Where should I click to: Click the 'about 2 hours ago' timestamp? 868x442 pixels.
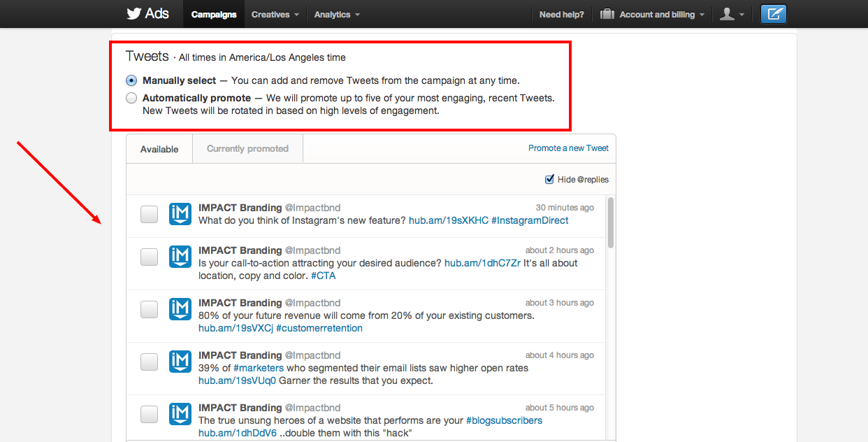click(x=560, y=250)
